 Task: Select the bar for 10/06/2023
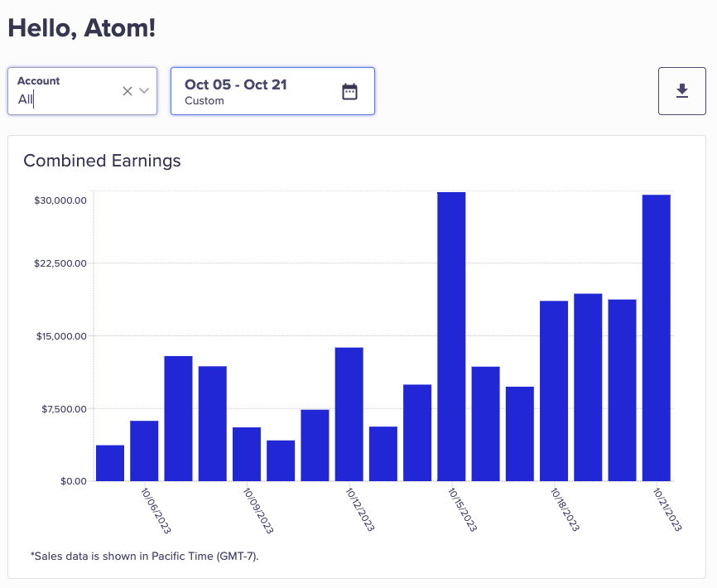144,451
